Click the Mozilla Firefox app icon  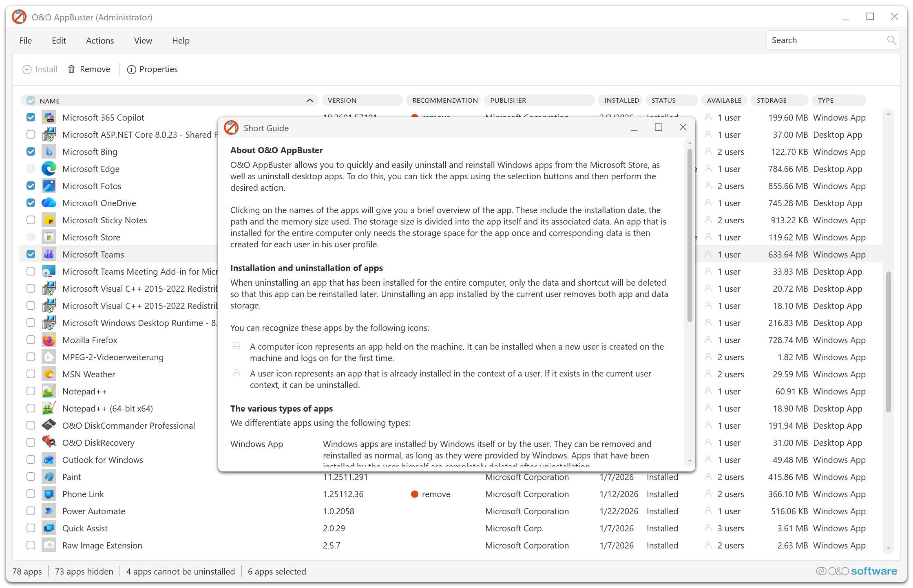(49, 340)
